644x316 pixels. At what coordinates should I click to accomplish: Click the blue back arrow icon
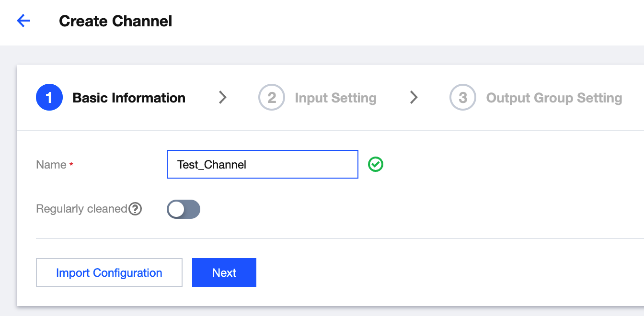(x=23, y=21)
